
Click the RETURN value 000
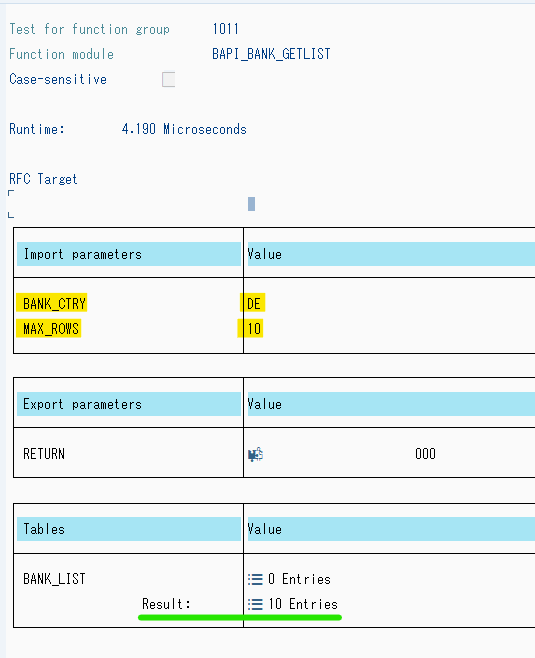[425, 454]
